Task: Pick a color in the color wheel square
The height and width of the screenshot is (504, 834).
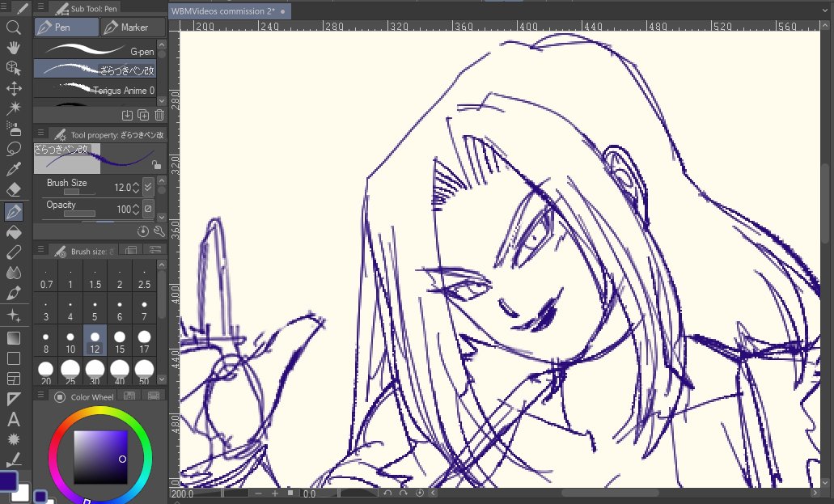Action: coord(100,457)
